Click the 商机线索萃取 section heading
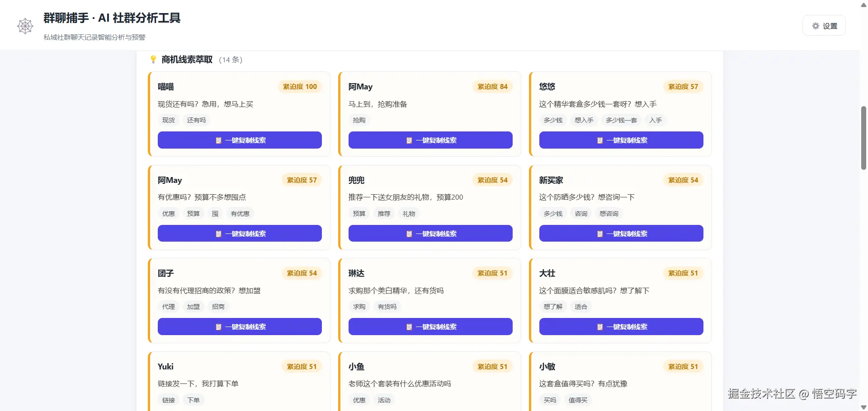The height and width of the screenshot is (411, 868). point(187,59)
